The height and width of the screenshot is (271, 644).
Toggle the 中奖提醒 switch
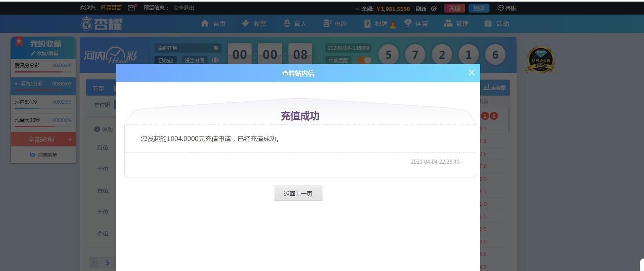[x=364, y=60]
